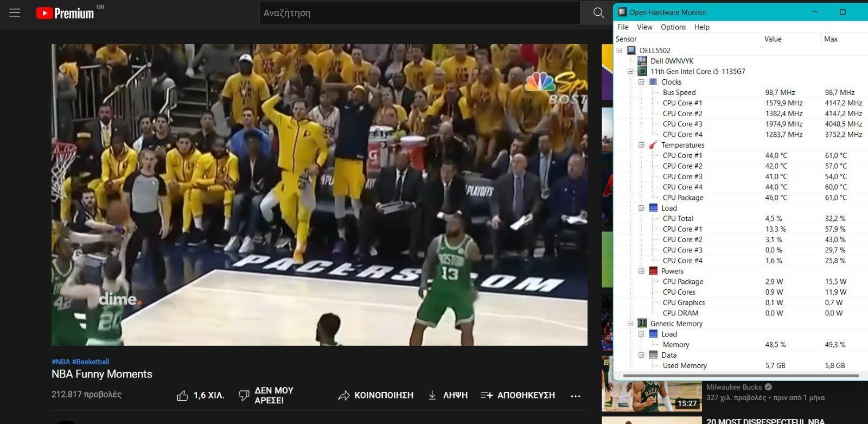Select the CPU Load group icon
The image size is (868, 424).
point(653,208)
